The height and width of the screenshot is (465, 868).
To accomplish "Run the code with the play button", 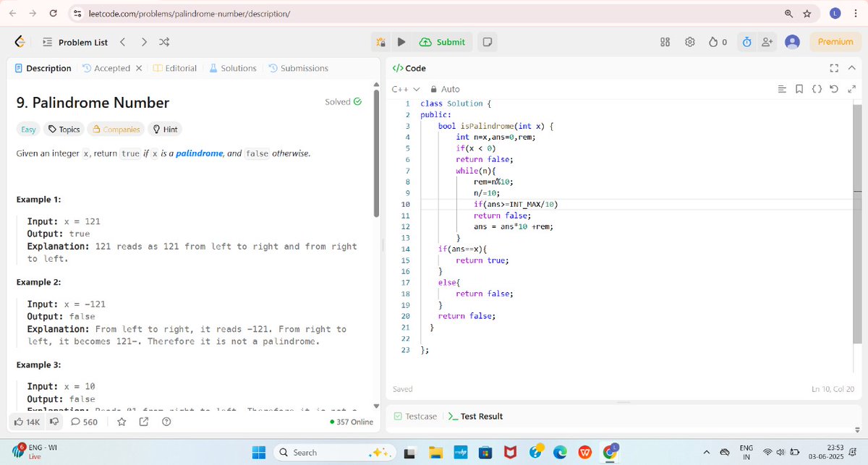I will pos(401,42).
